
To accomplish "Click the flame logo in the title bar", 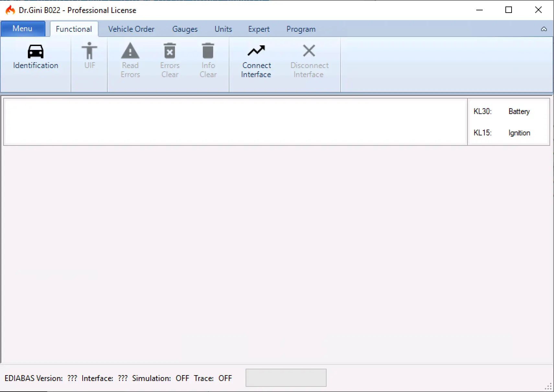I will [10, 10].
